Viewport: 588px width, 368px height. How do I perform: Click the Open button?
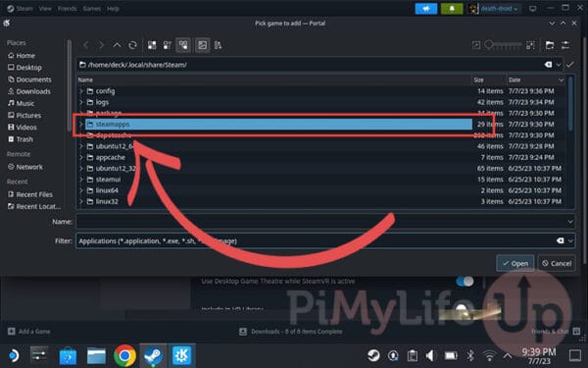tap(515, 263)
